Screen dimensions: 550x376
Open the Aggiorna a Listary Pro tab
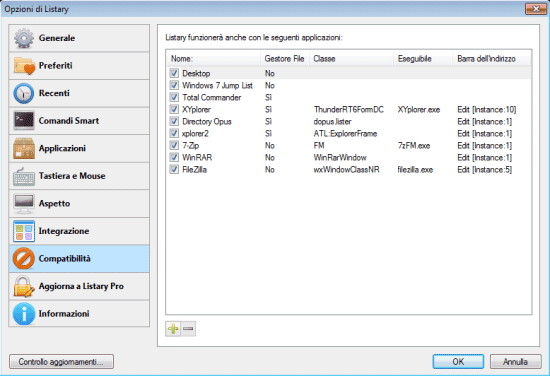pyautogui.click(x=79, y=286)
